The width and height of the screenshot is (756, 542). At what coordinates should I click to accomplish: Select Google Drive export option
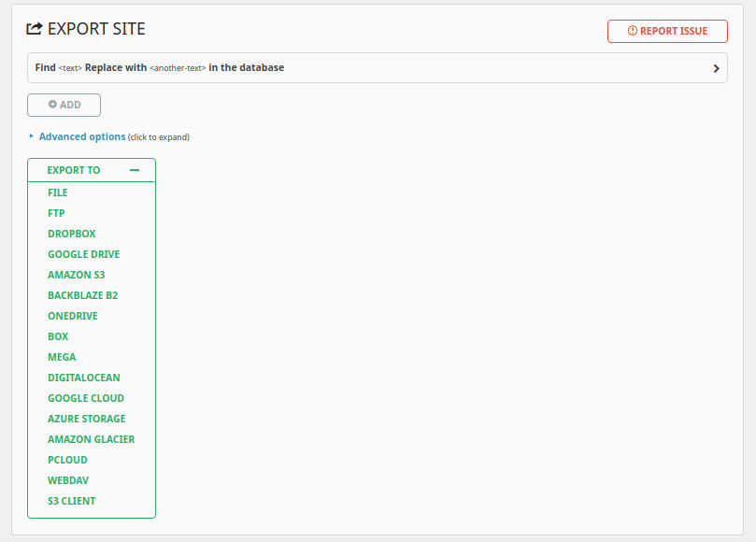(x=84, y=254)
